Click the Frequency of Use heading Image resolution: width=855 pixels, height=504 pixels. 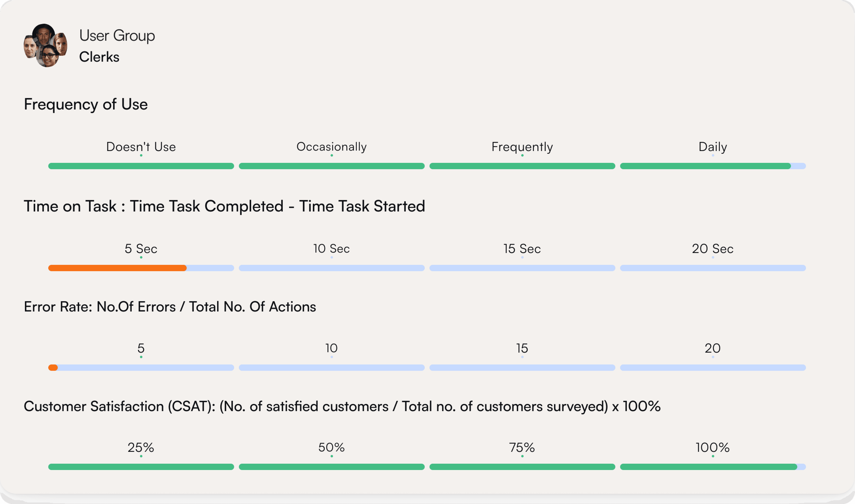coord(86,104)
